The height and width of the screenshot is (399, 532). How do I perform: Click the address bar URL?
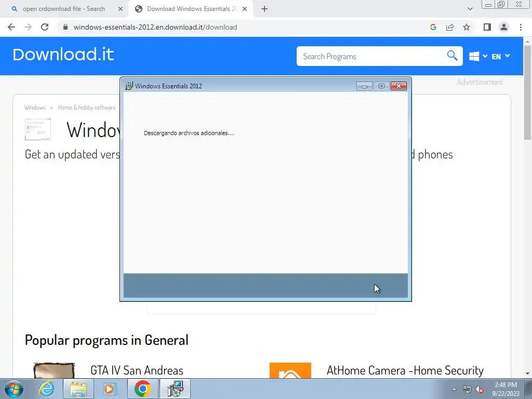(155, 27)
